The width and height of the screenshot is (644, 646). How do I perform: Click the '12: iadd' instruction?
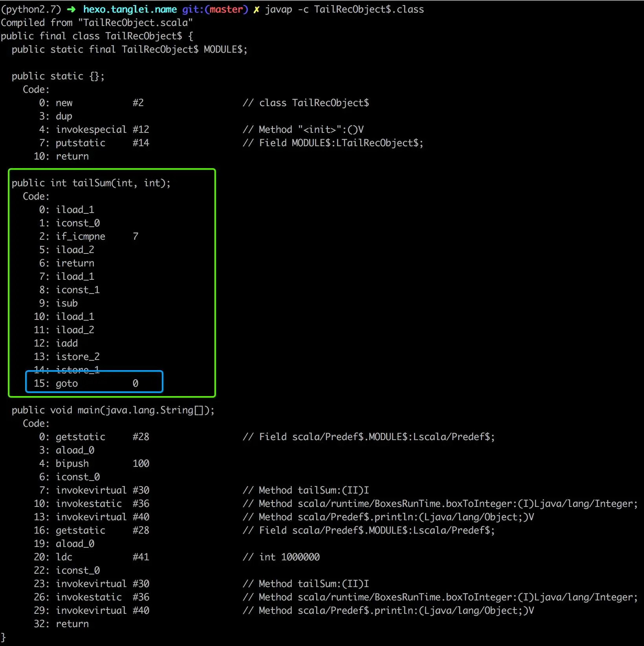tap(56, 343)
